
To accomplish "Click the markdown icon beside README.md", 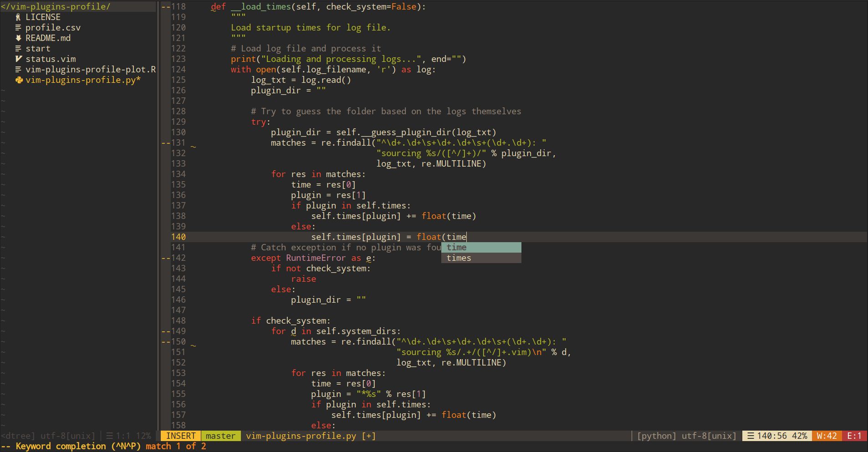I will 18,38.
